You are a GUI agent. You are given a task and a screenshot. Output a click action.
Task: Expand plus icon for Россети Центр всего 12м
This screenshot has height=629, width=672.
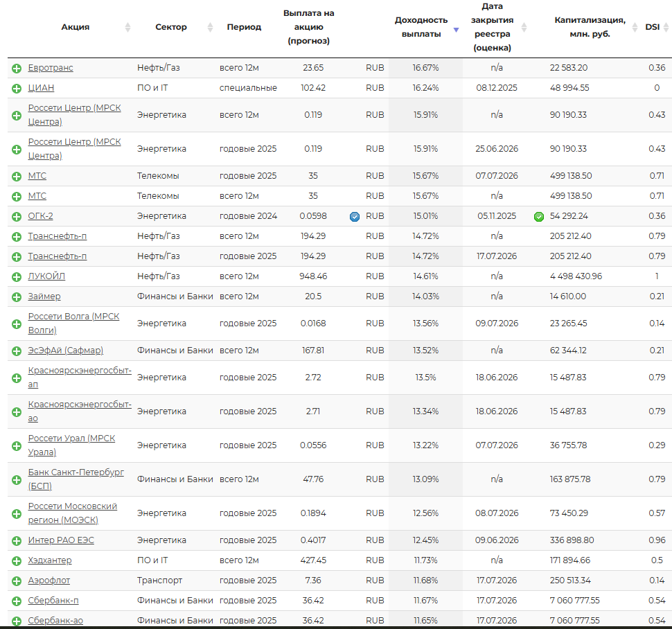click(x=17, y=116)
